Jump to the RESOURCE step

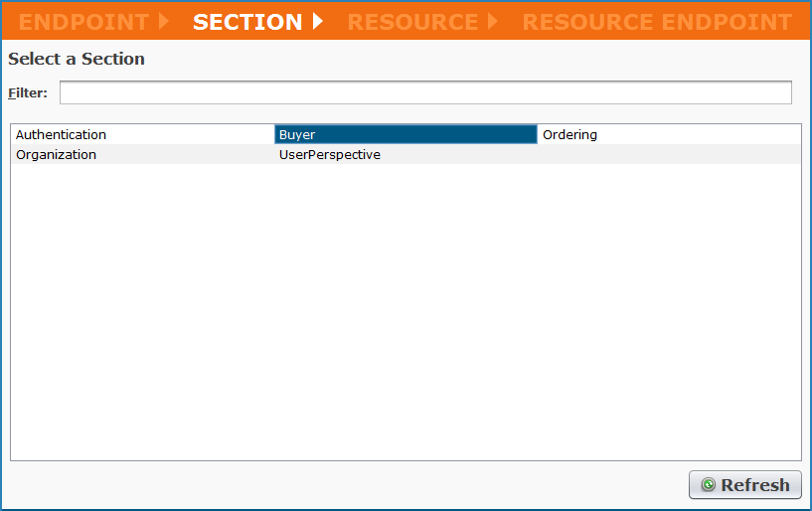click(x=412, y=22)
